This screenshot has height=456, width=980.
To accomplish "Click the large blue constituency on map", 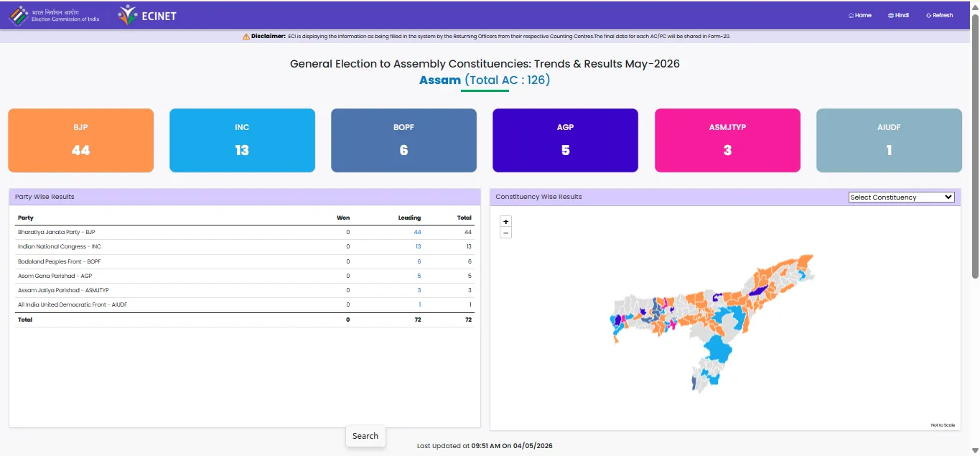I will tap(718, 350).
